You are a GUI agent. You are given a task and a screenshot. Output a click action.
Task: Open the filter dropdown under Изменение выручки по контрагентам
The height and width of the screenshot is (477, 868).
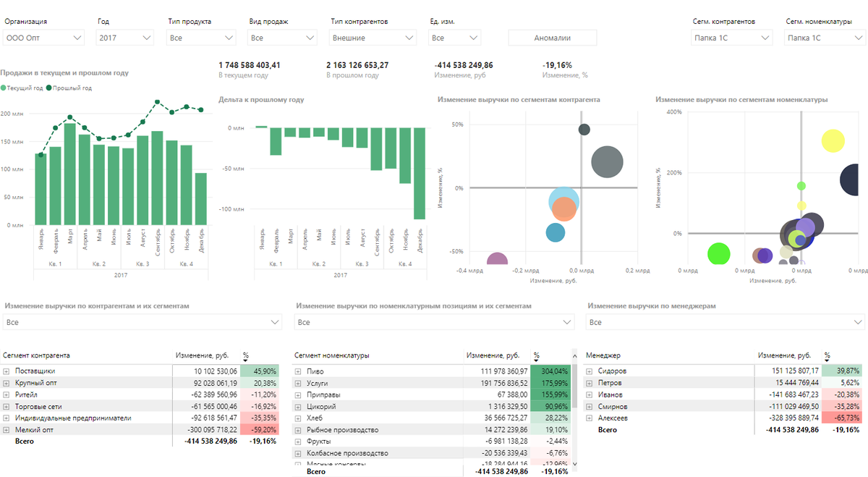click(x=142, y=322)
